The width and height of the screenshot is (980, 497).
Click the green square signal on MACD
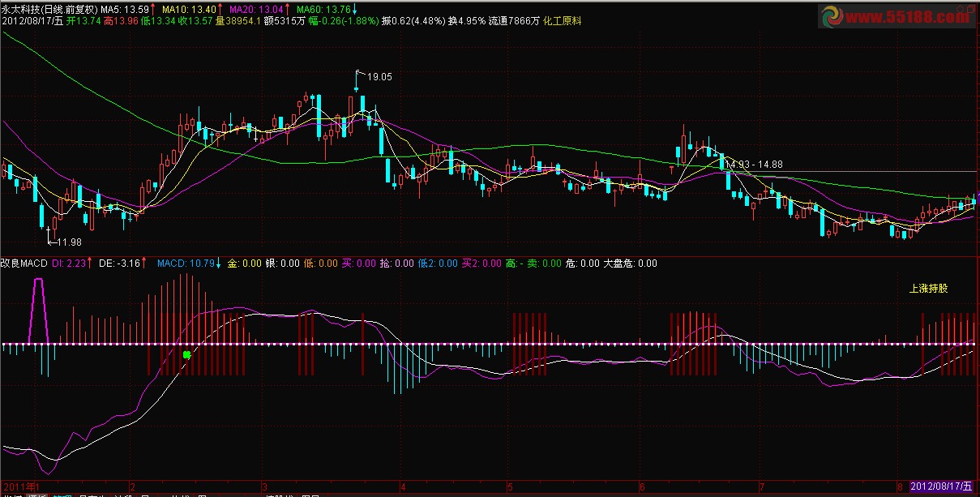[187, 355]
